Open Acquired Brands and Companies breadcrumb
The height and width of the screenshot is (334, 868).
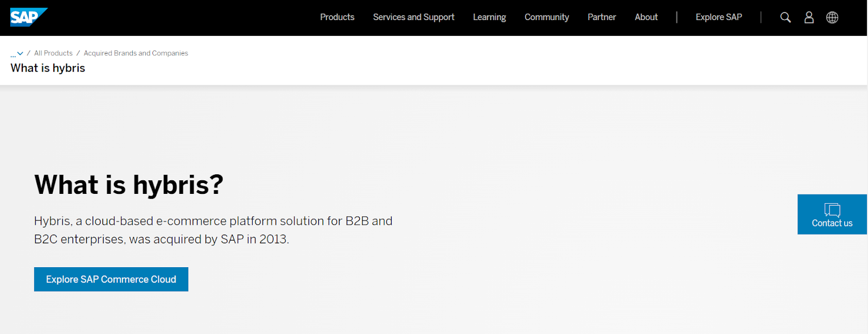pyautogui.click(x=136, y=53)
